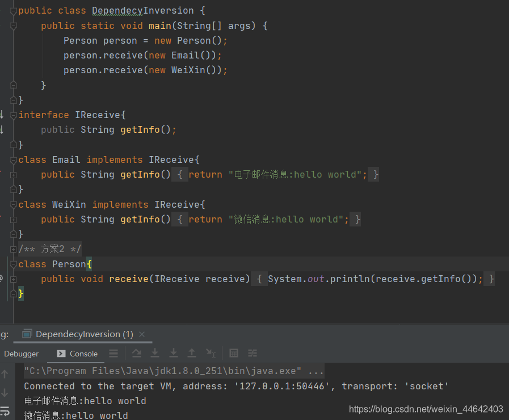Click 'Person' in the 'class Person{' line
This screenshot has width=509, height=420.
(x=69, y=264)
